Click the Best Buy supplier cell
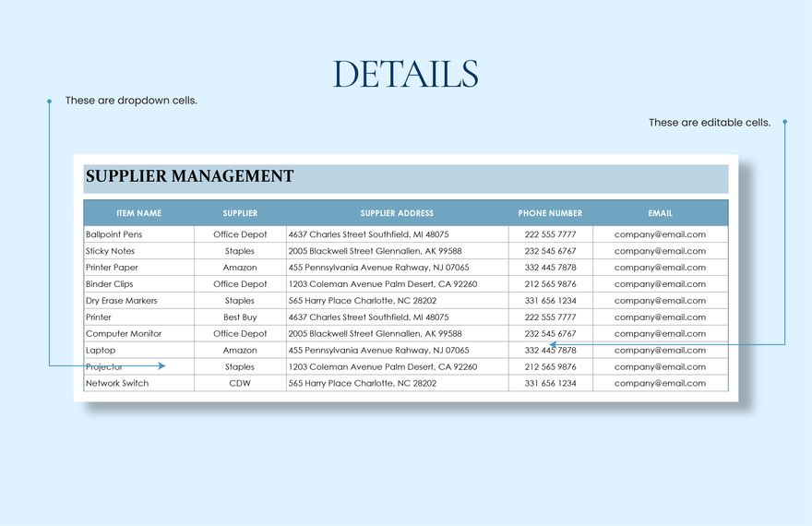Viewport: 812px width, 526px height. 240,317
